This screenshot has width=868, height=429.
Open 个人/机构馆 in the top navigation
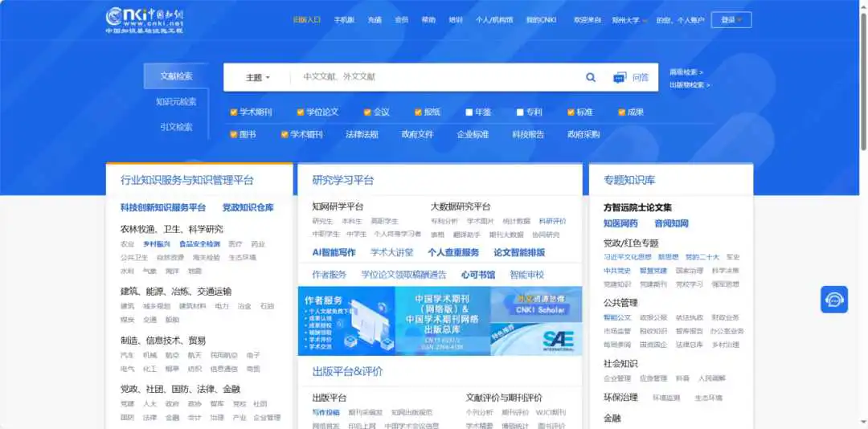point(494,20)
